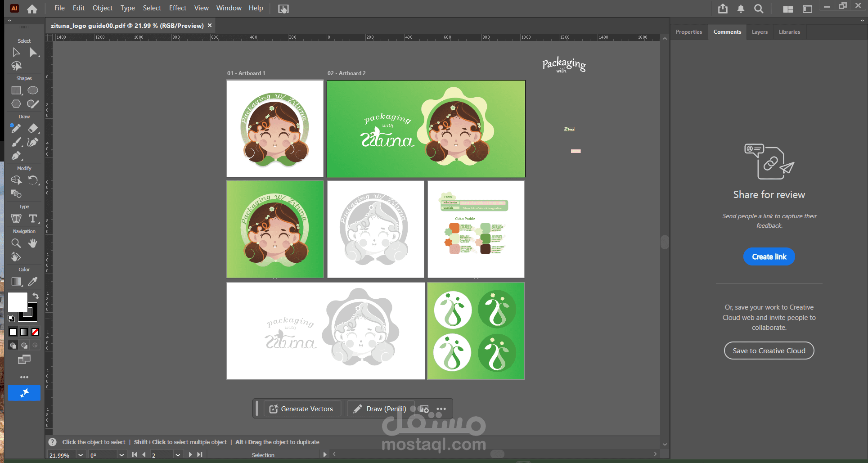This screenshot has height=463, width=868.
Task: Reset to default fill and stroke
Action: pos(11,318)
